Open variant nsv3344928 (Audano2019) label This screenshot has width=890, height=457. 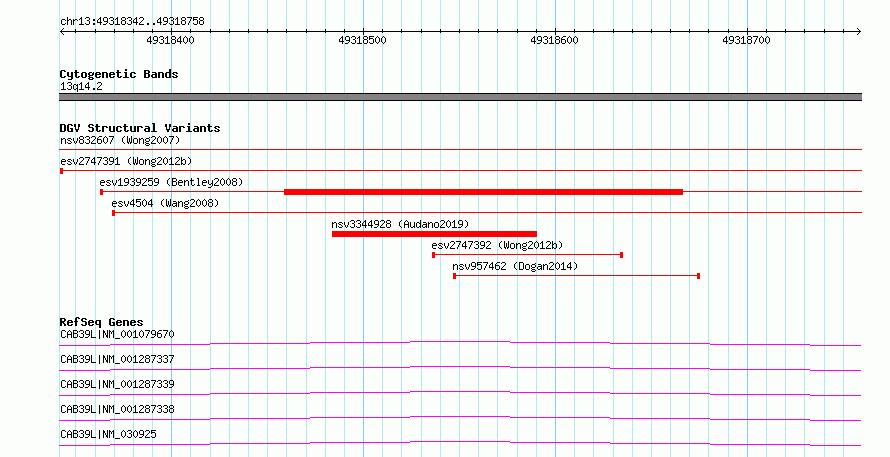tap(400, 224)
